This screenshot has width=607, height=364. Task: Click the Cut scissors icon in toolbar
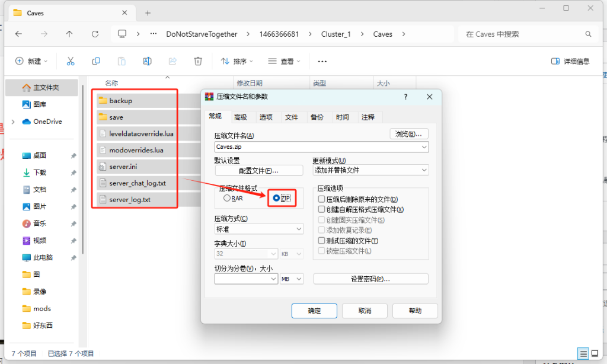pos(71,61)
